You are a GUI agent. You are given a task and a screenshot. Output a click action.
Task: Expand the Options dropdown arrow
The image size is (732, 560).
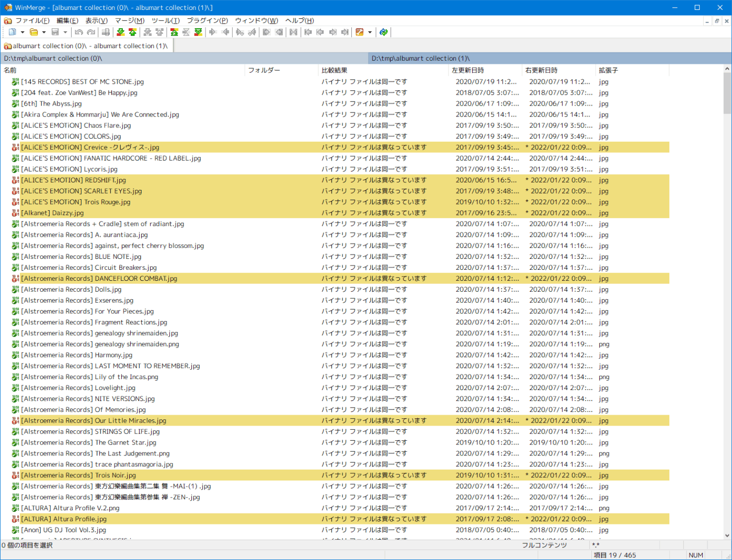click(370, 32)
